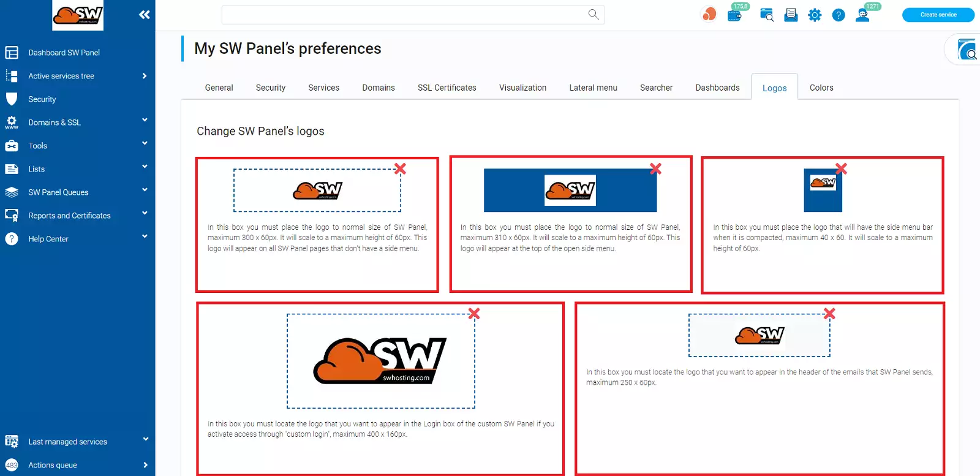Click the Create service button
Screen dimensions: 980x476
coord(938,15)
